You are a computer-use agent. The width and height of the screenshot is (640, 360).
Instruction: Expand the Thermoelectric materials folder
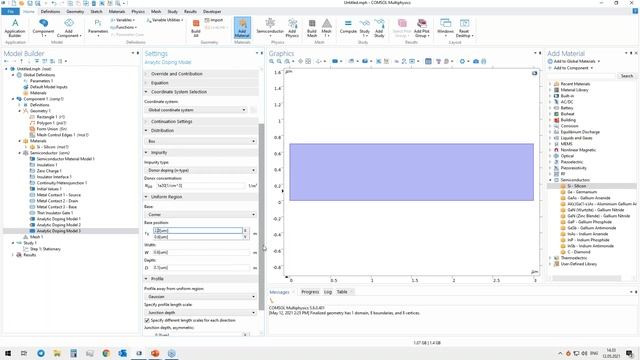point(550,258)
